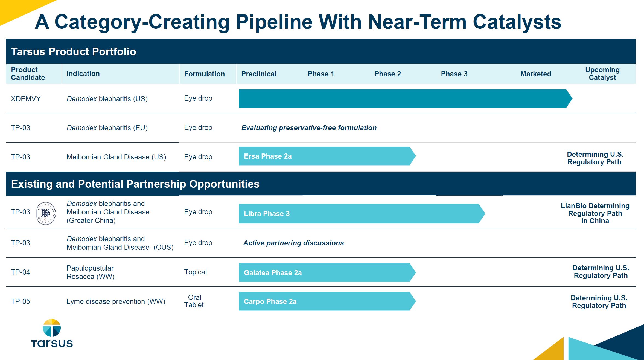Click Lyme disease prevention (WW) indication
This screenshot has width=644, height=360.
pyautogui.click(x=116, y=301)
